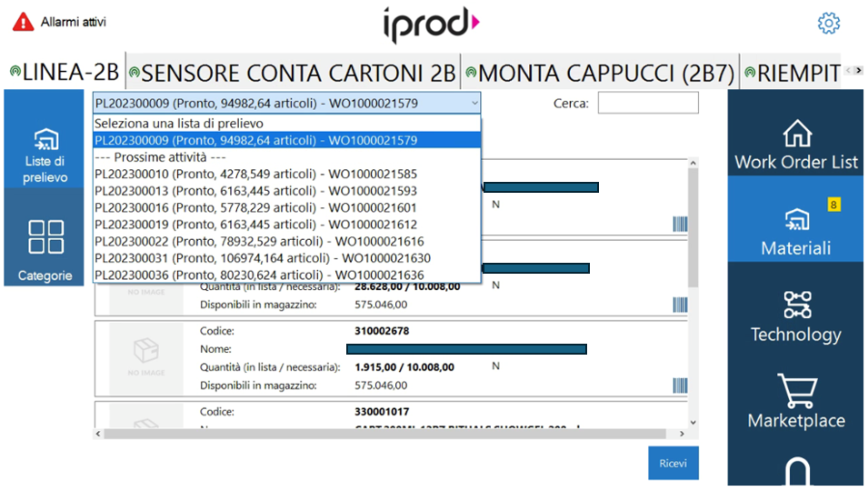Image resolution: width=868 pixels, height=491 pixels.
Task: Select 'Seleziona una lista di prelievo' option
Action: point(286,124)
